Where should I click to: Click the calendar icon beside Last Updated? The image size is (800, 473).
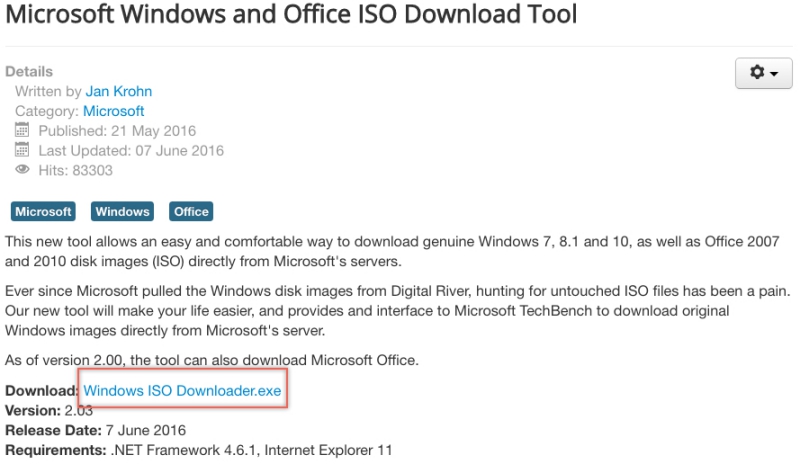[x=23, y=151]
